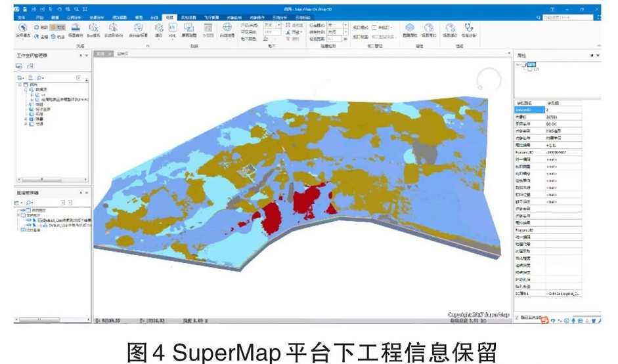Click the zoom-in magnifier in title bar
618x364 pixels.
pos(68,9)
